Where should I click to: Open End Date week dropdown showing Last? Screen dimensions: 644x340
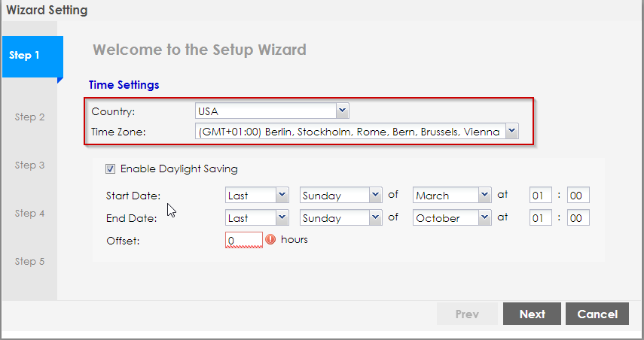point(257,218)
